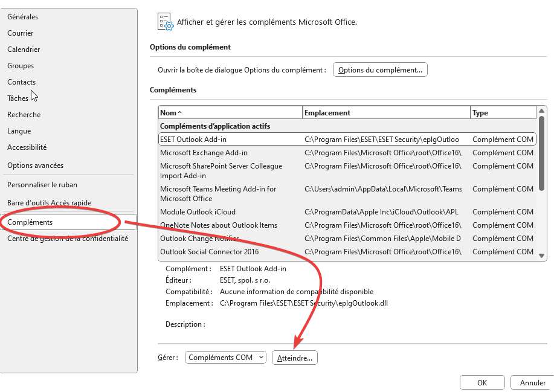Click the Teams add-in location path cell
The image size is (554, 392).
[384, 189]
